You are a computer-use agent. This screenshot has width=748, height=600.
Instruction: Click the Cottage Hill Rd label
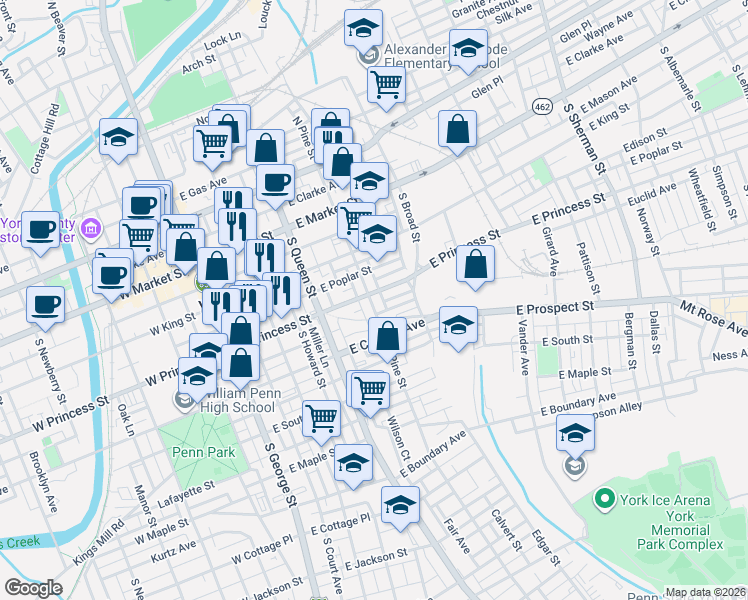pyautogui.click(x=45, y=139)
